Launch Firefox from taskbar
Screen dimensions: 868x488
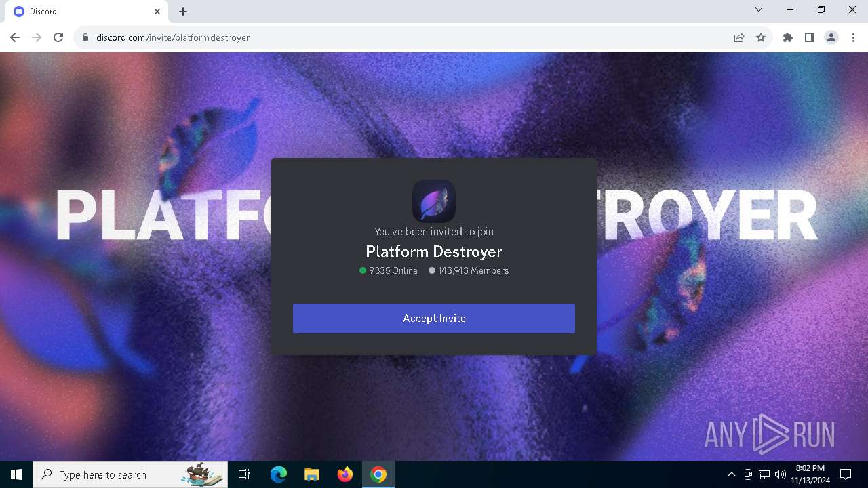coord(345,474)
